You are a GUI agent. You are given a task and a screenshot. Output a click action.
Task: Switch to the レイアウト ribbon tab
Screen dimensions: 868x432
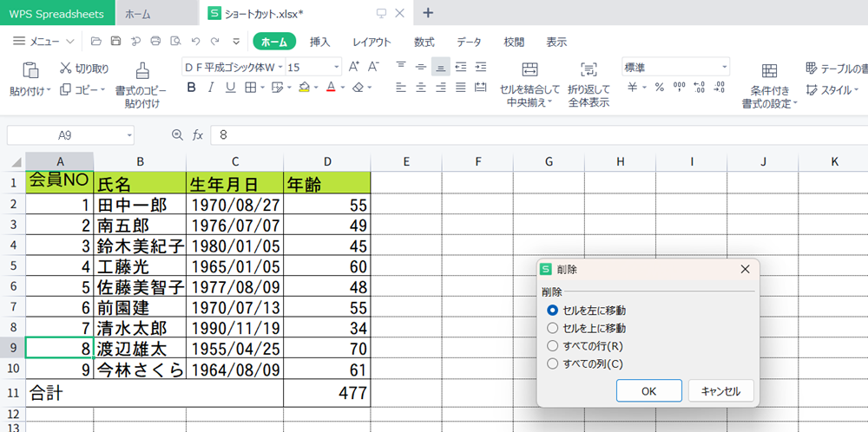pos(372,42)
